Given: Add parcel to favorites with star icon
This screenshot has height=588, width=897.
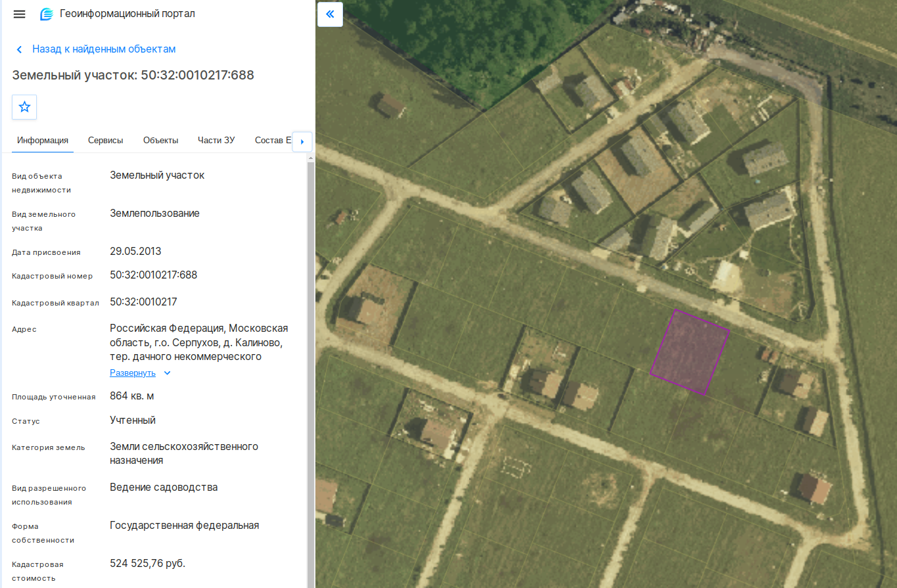Looking at the screenshot, I should [24, 106].
